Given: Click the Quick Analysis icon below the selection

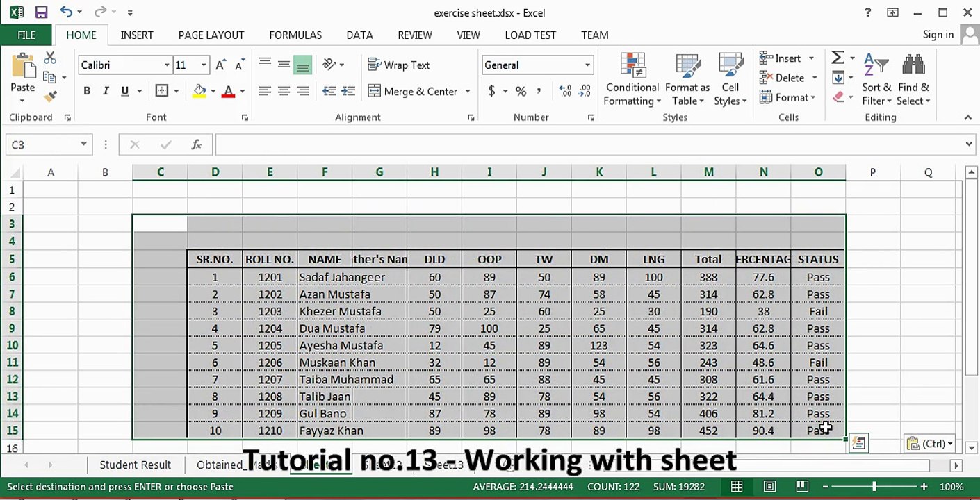Looking at the screenshot, I should pos(859,443).
